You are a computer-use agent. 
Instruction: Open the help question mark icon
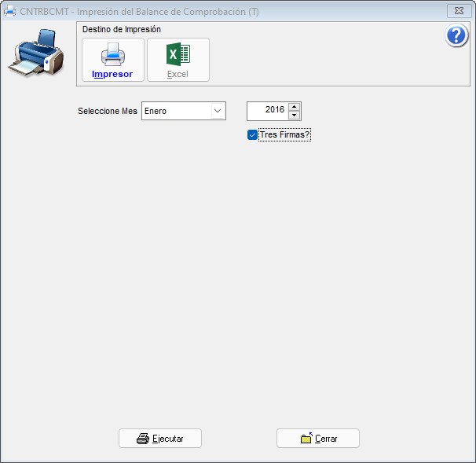tap(456, 35)
